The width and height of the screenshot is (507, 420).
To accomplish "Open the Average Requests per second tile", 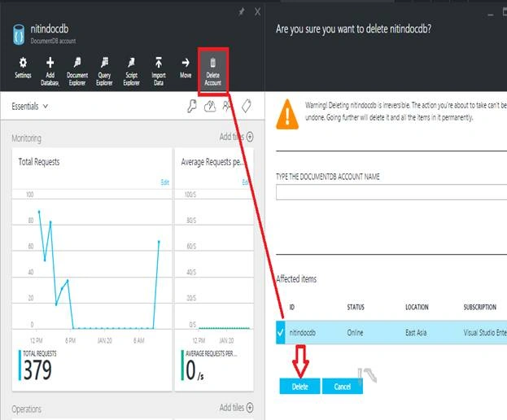I will [x=214, y=269].
